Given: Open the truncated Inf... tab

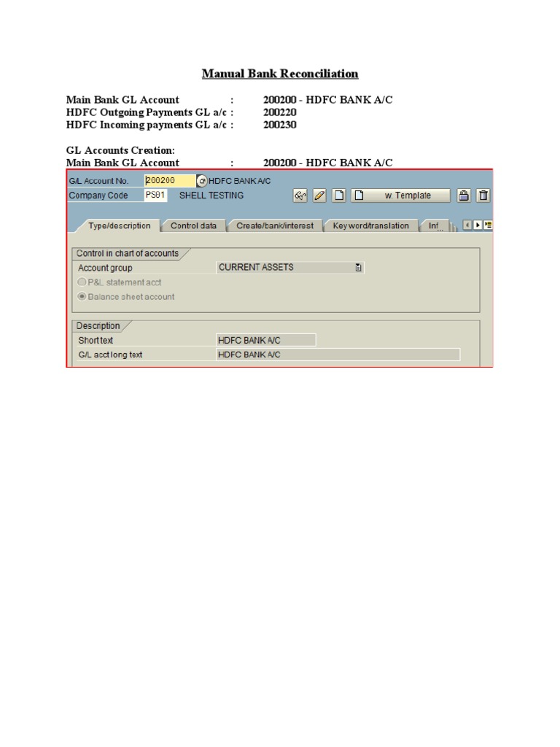Looking at the screenshot, I should point(435,226).
